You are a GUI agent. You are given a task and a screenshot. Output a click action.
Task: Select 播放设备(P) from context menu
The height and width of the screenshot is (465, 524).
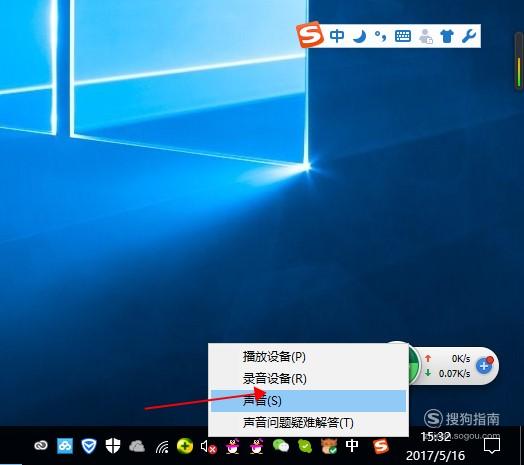click(x=308, y=357)
